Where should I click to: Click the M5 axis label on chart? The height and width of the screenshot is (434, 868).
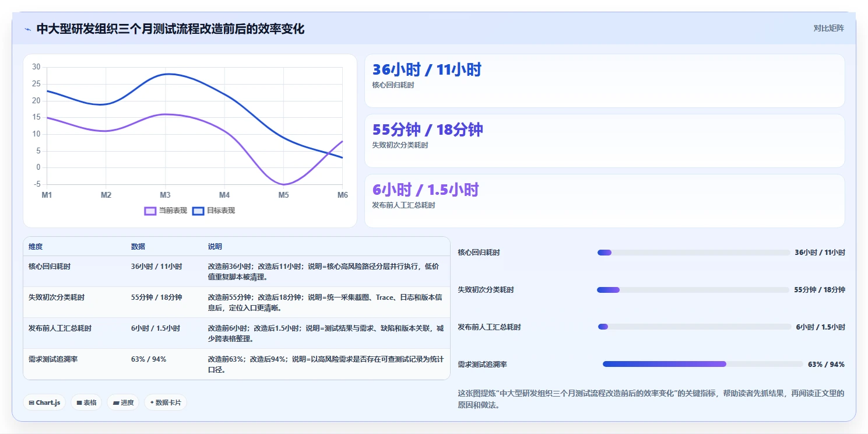(283, 195)
